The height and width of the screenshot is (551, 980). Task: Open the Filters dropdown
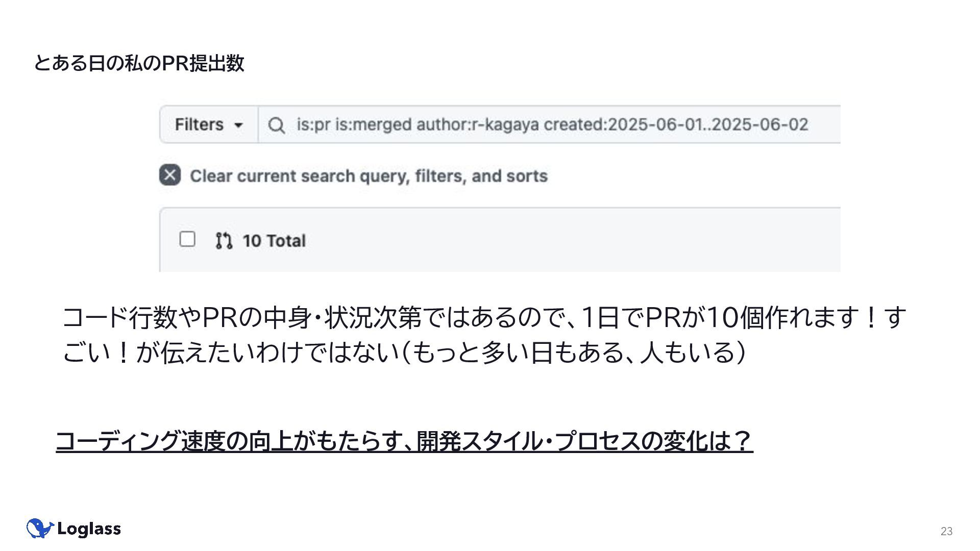[208, 124]
